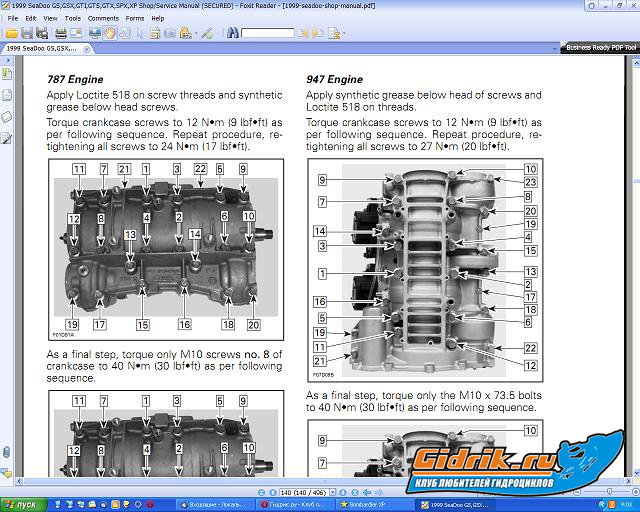Image resolution: width=640 pixels, height=512 pixels.
Task: Select the Hand tool in toolbar
Action: [x=109, y=33]
